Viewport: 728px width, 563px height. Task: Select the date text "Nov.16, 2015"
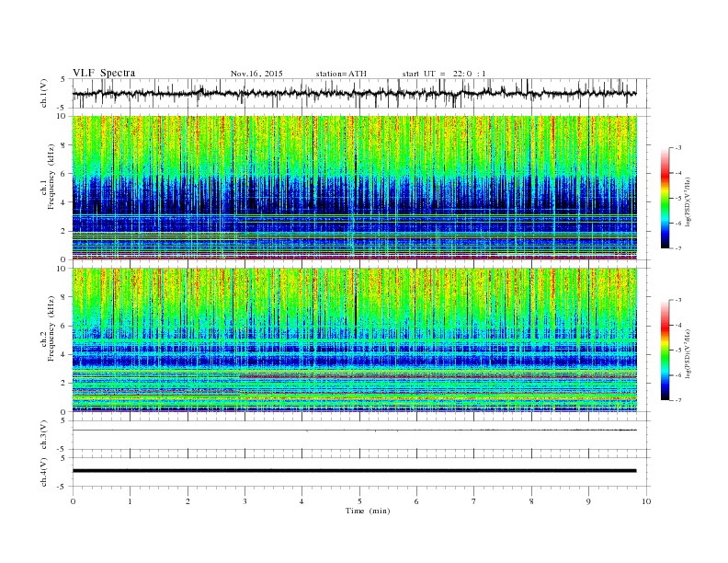point(256,74)
